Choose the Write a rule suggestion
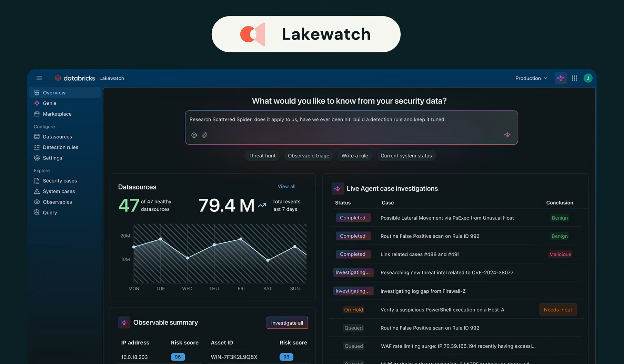 355,156
